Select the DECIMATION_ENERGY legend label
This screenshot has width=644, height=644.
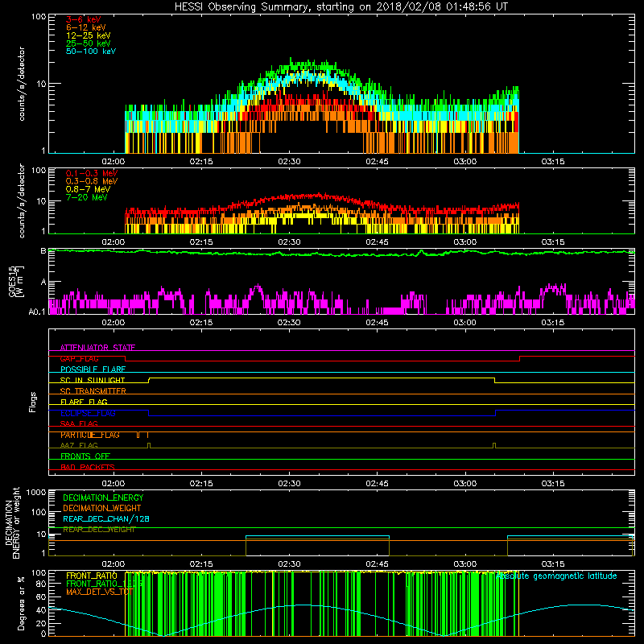point(103,497)
